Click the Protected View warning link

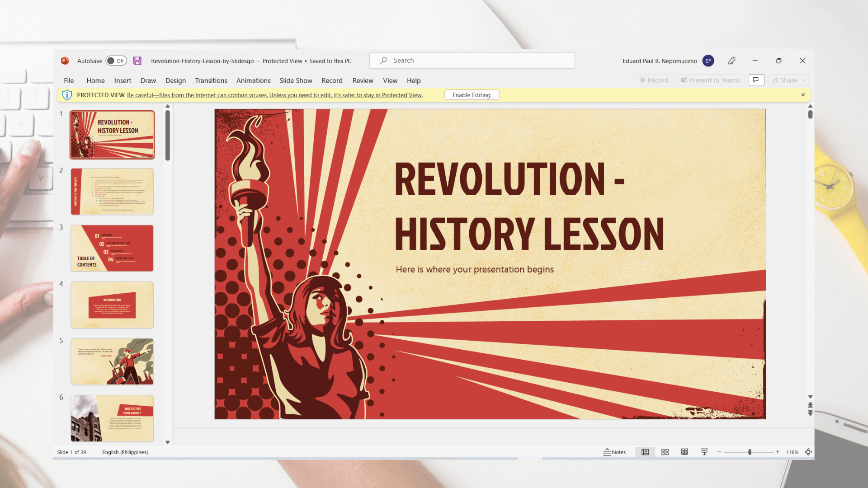[274, 95]
